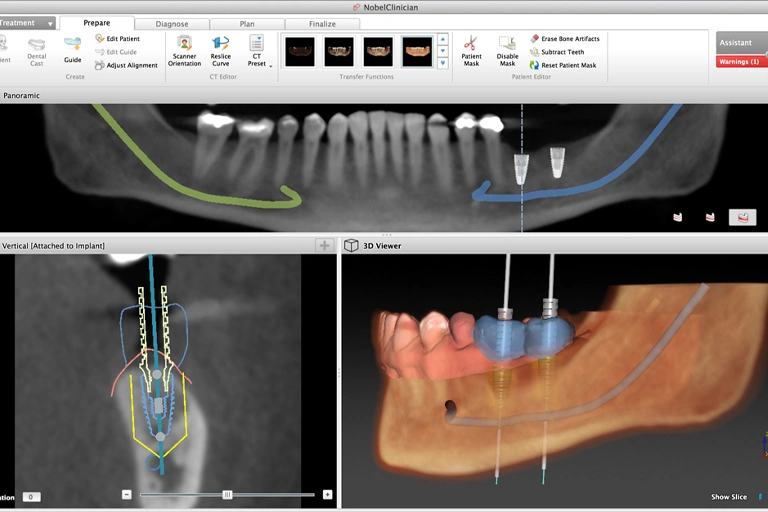This screenshot has width=768, height=512.
Task: Click the zoom slider handle in Vertical view
Action: pos(227,494)
